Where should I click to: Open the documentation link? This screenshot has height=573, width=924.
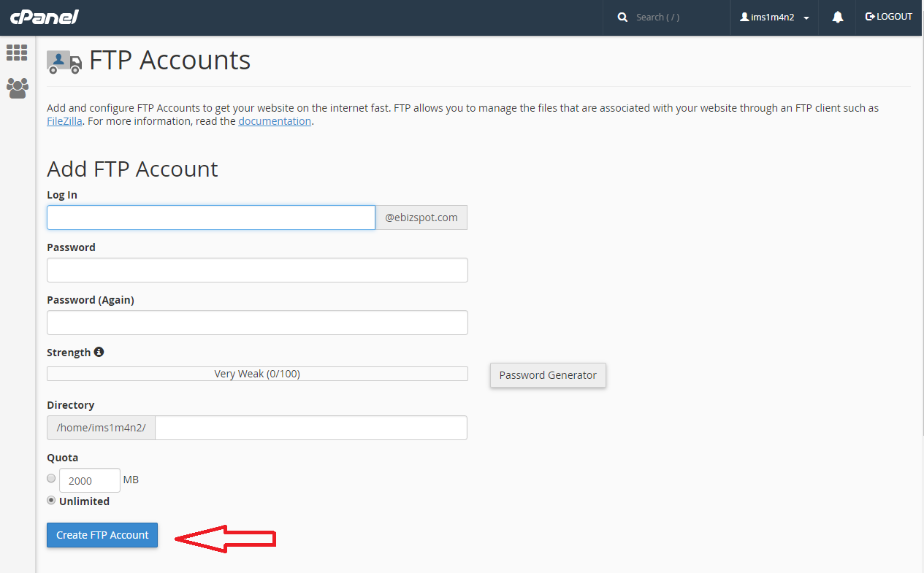[275, 121]
